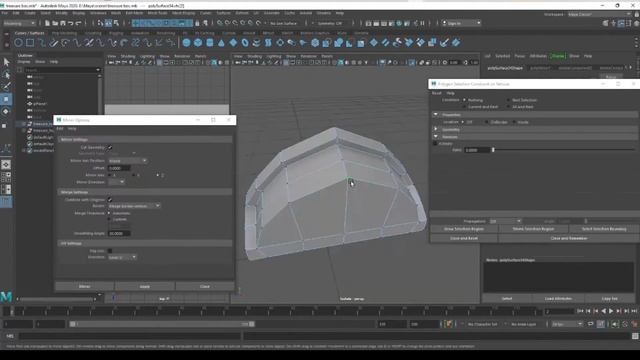Open Border merge dropdown
Viewport: 640px width, 360px height.
pyautogui.click(x=134, y=206)
